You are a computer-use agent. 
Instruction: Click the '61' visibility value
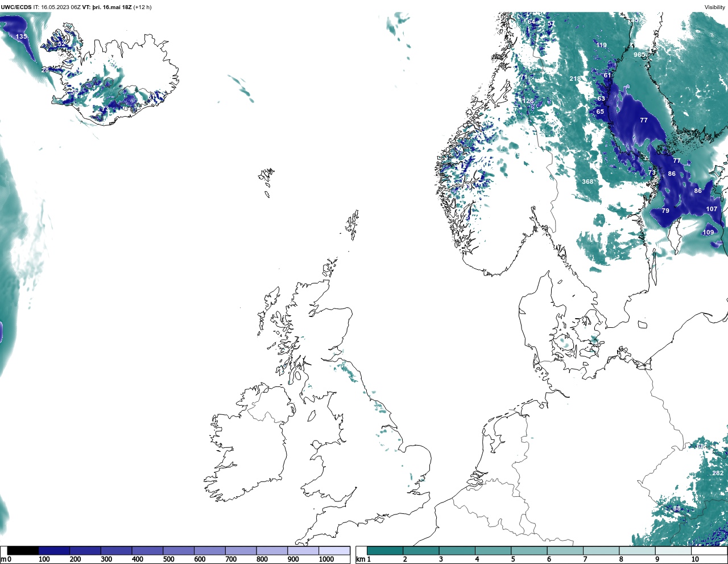tap(607, 75)
